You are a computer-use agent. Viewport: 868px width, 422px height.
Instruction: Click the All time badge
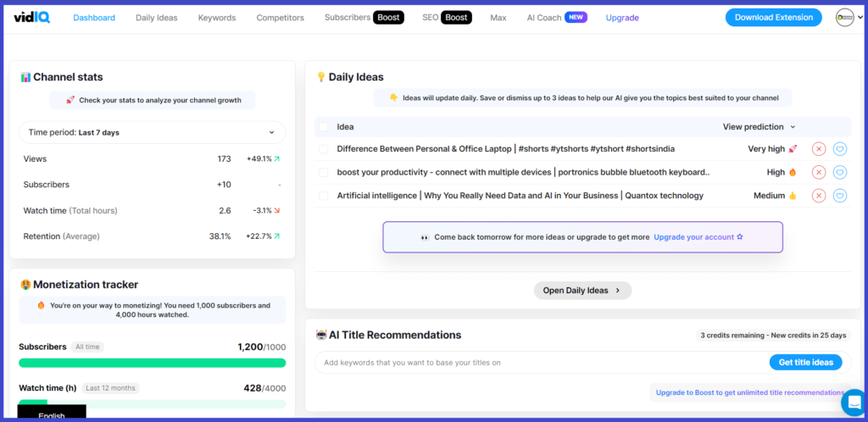[x=87, y=347]
